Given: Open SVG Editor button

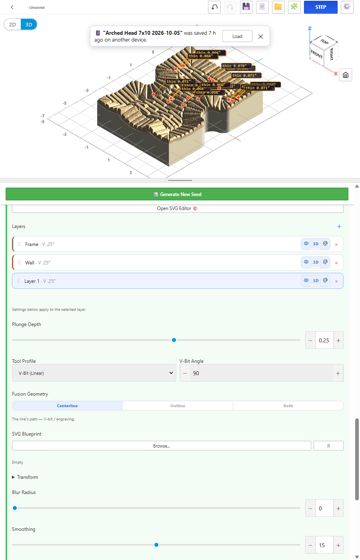Looking at the screenshot, I should [178, 208].
